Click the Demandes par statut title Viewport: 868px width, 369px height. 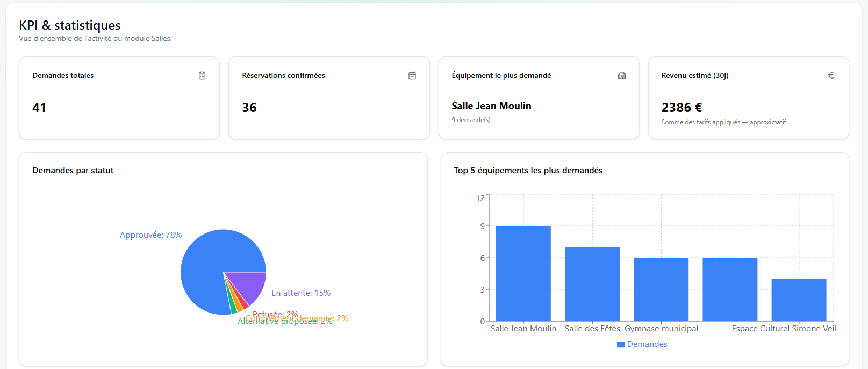[x=73, y=171]
